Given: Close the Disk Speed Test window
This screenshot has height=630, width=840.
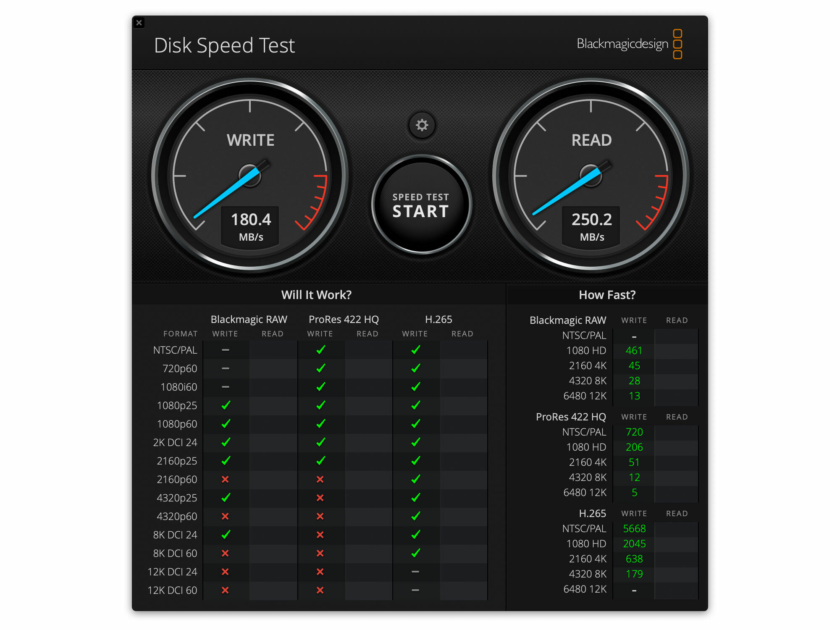Looking at the screenshot, I should pyautogui.click(x=139, y=23).
